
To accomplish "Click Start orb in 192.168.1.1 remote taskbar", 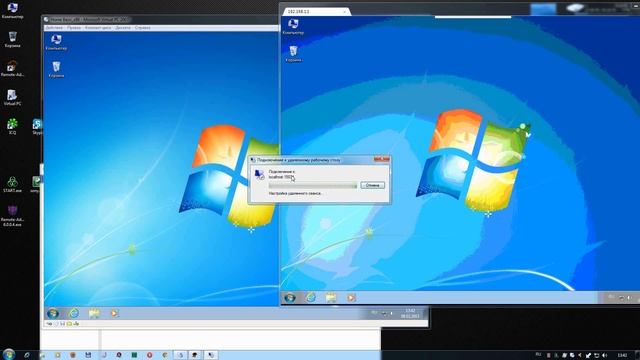I will point(290,298).
